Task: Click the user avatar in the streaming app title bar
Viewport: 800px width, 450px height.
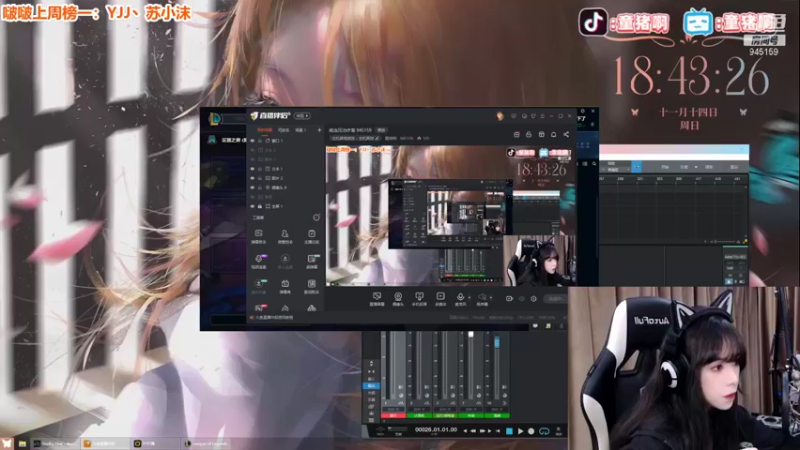Action: point(500,116)
